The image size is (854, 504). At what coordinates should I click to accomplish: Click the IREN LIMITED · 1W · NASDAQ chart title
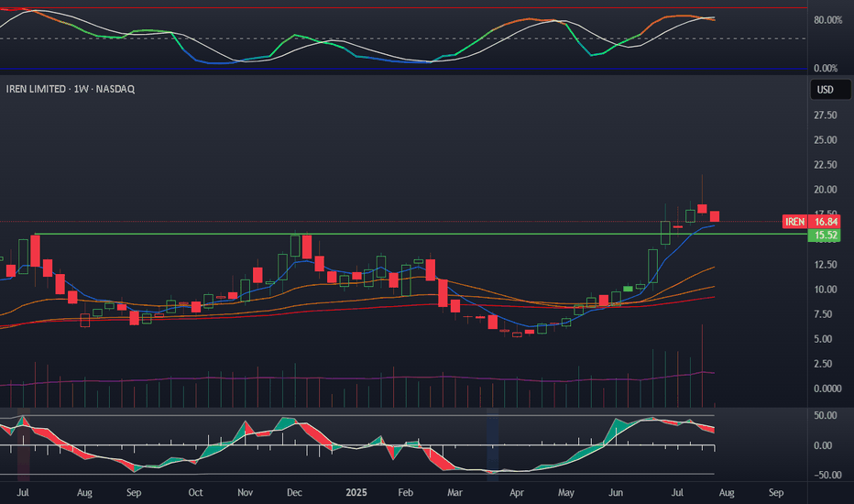click(x=71, y=89)
